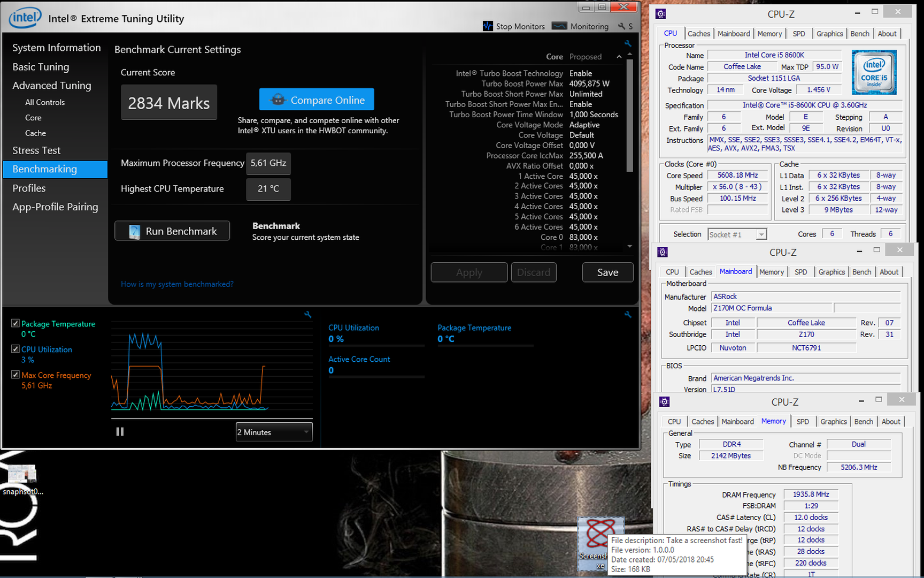Click the NB Frequency 5206.3 MHz field
This screenshot has width=924, height=578.
click(x=859, y=467)
